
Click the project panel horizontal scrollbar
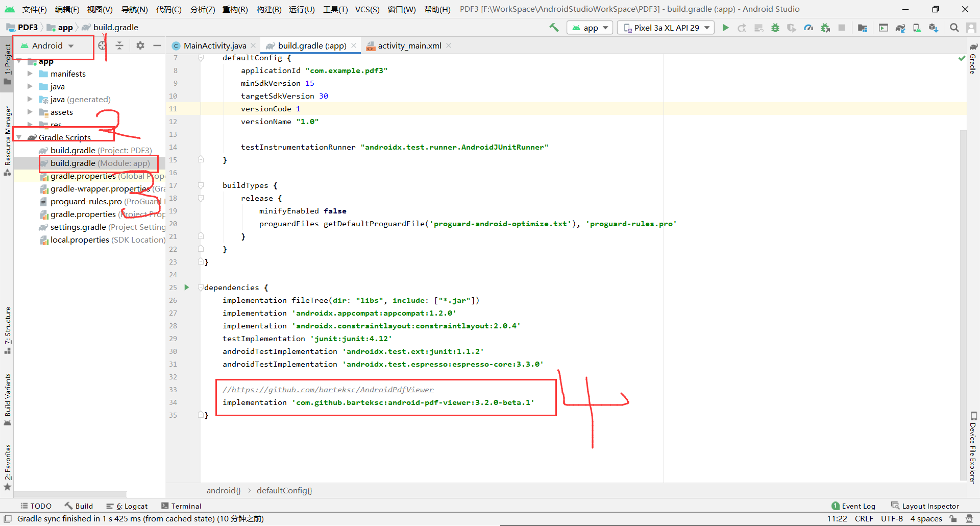coord(70,494)
